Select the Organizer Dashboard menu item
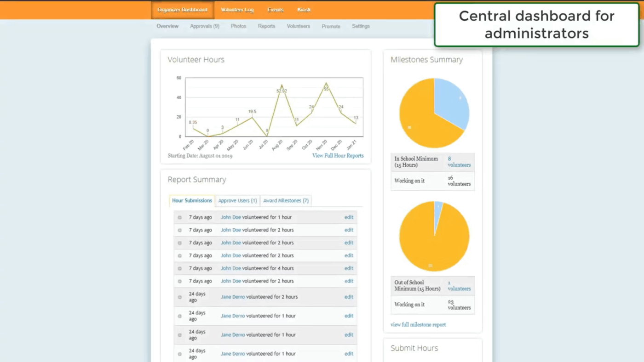 click(182, 10)
